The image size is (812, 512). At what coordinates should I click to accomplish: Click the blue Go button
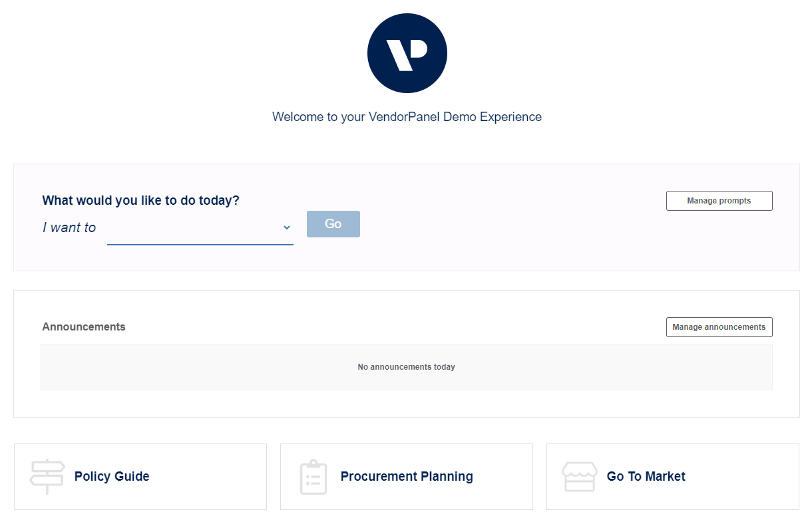(333, 224)
